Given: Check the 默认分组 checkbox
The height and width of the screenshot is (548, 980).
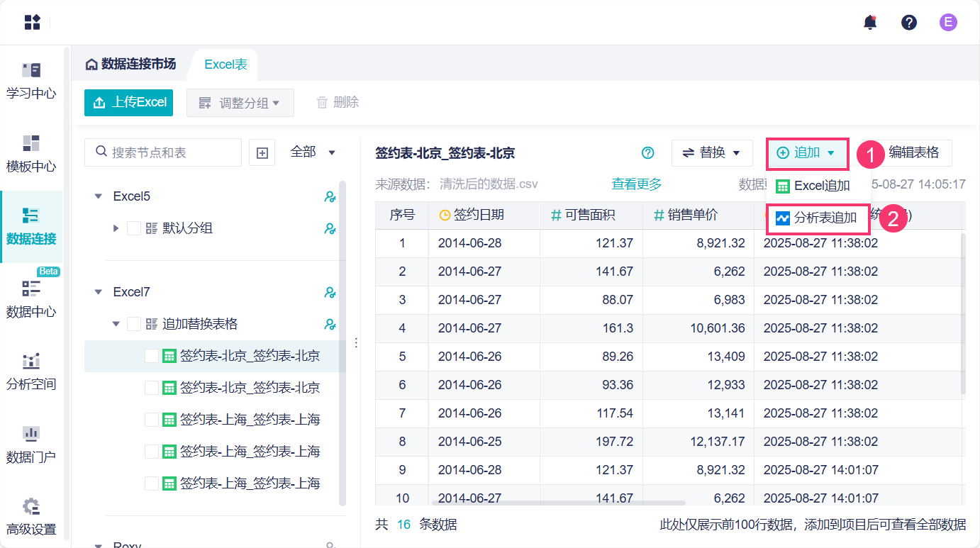Looking at the screenshot, I should point(134,228).
